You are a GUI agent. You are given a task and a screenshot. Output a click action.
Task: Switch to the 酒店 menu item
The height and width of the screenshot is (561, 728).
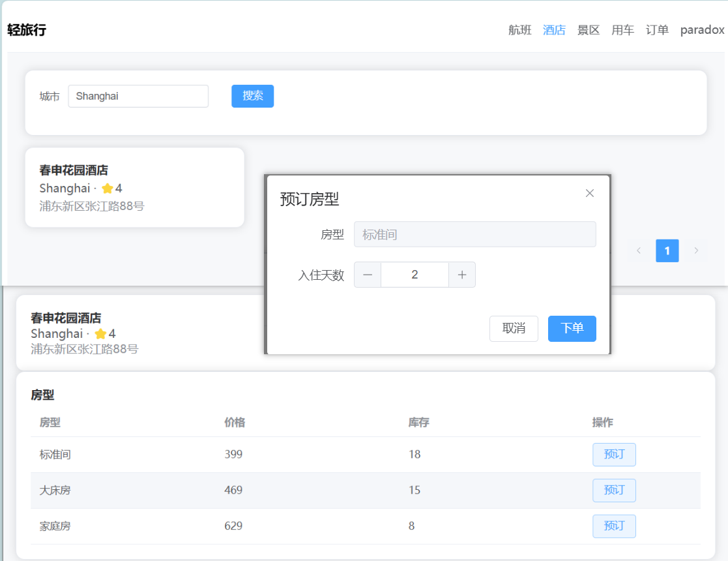coord(554,30)
